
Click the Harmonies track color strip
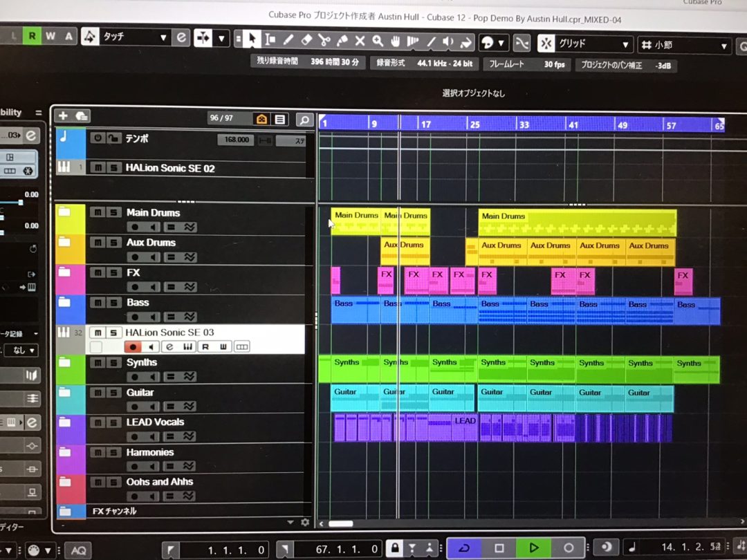tap(71, 459)
